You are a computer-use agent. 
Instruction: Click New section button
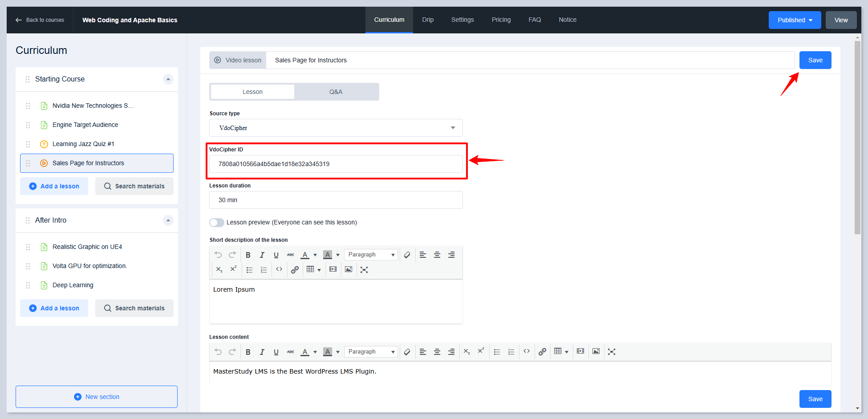click(x=97, y=397)
